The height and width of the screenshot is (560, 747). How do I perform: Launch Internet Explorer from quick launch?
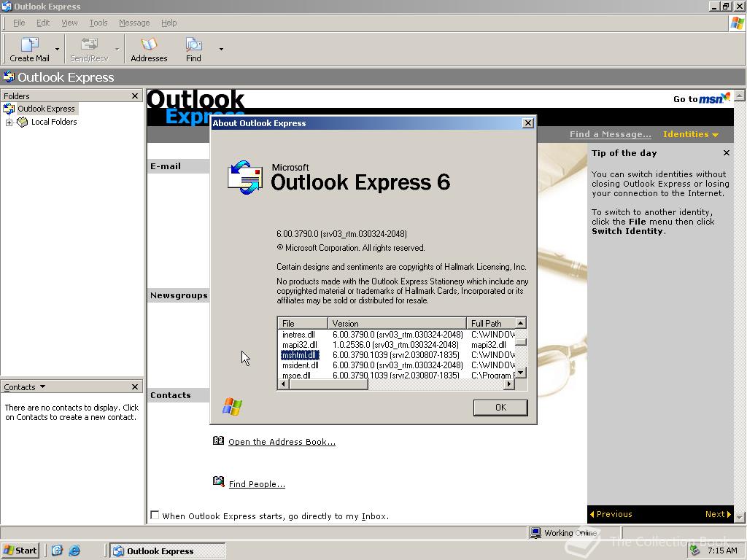coord(74,551)
